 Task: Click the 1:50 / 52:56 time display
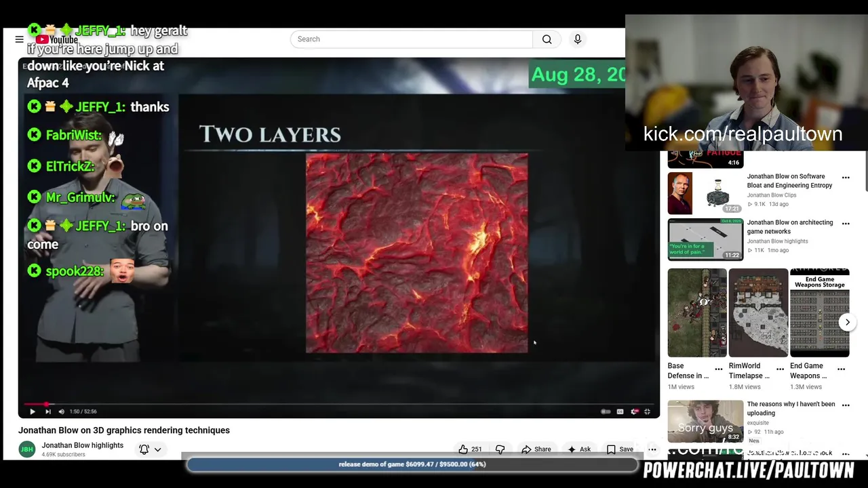point(83,411)
